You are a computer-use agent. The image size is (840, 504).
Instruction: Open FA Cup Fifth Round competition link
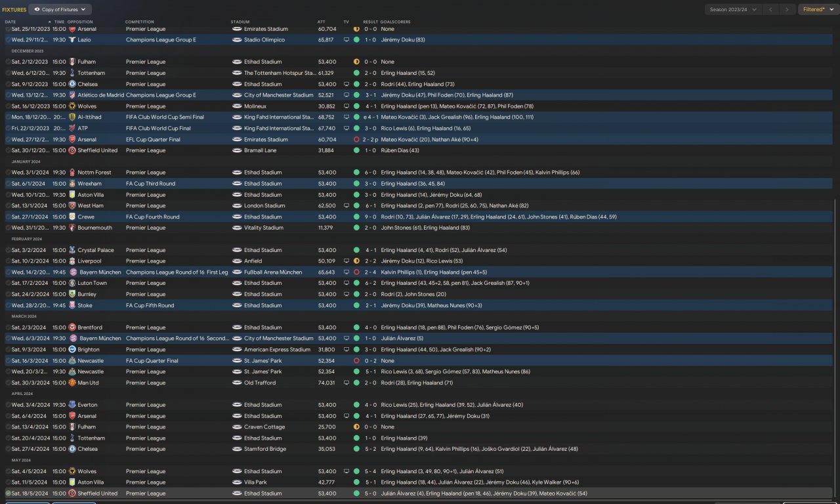tap(150, 305)
